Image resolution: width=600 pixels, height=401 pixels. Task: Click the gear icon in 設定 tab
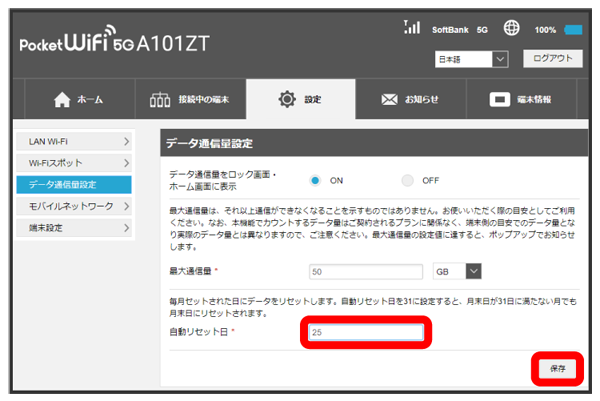tap(287, 100)
